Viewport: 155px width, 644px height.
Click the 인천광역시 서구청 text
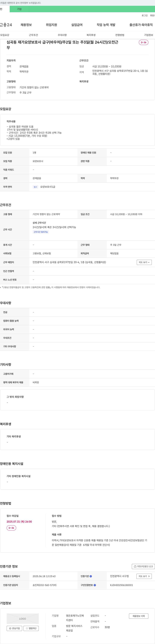click(119, 576)
